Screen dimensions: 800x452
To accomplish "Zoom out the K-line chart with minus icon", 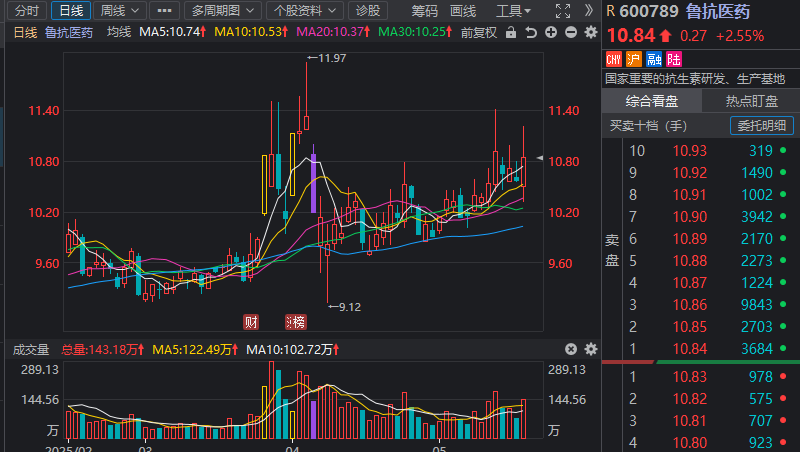I will tap(572, 32).
